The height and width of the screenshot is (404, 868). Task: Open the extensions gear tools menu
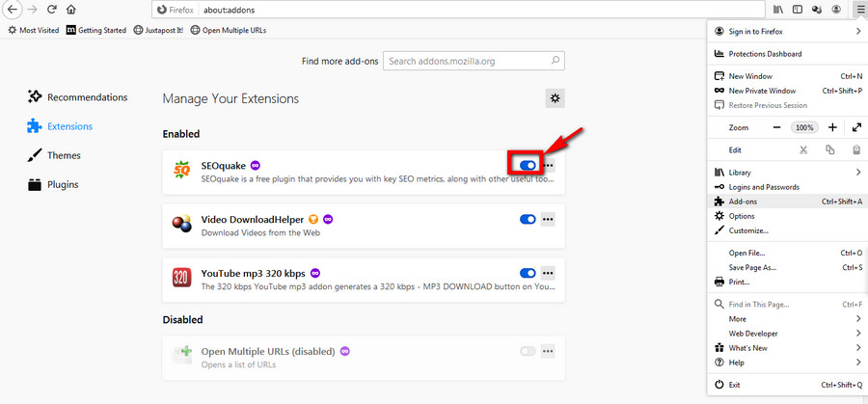555,98
